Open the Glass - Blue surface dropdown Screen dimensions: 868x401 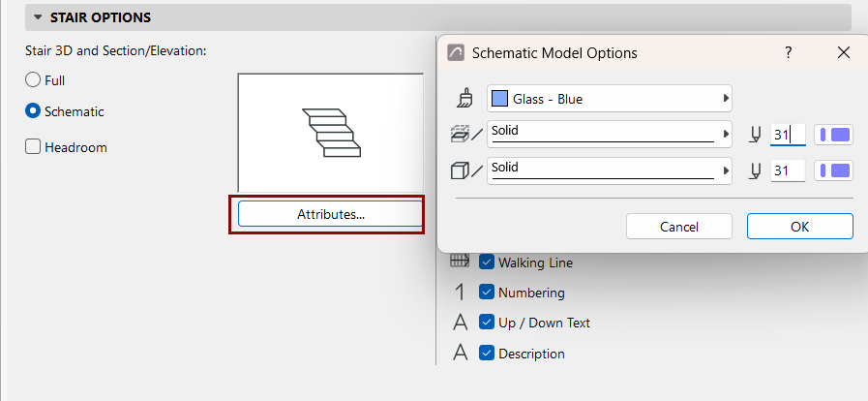(610, 99)
